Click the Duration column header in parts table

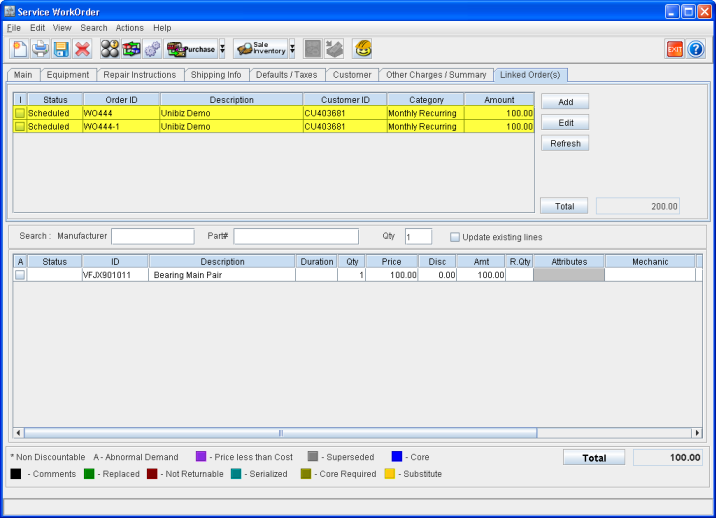[x=316, y=262]
